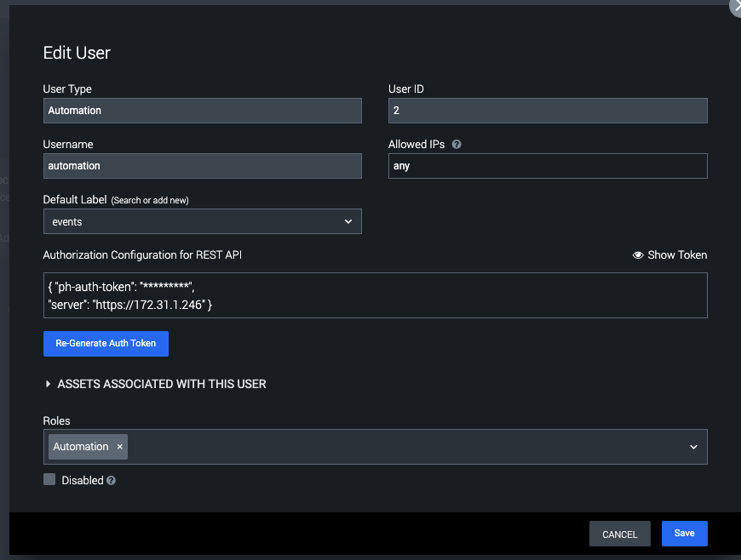Click the Assets section disclosure triangle
This screenshot has width=741, height=560.
pos(49,384)
